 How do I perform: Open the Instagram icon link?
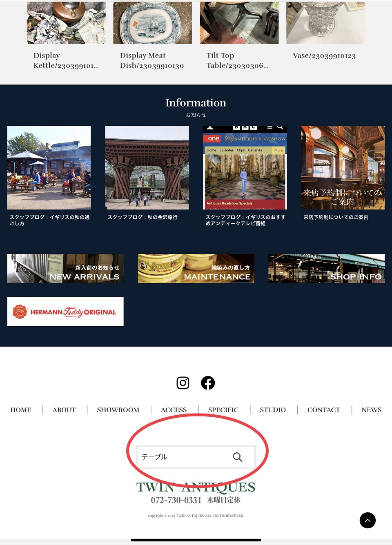coord(183,383)
